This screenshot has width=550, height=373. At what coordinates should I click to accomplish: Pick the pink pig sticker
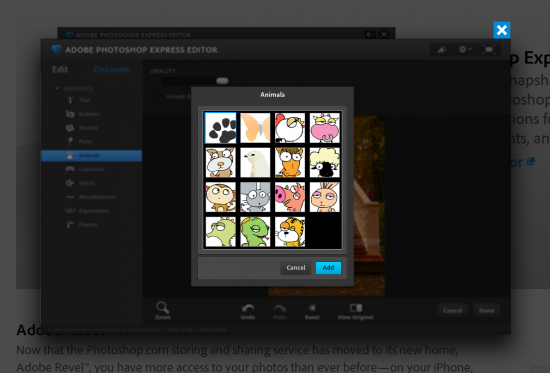(x=290, y=197)
